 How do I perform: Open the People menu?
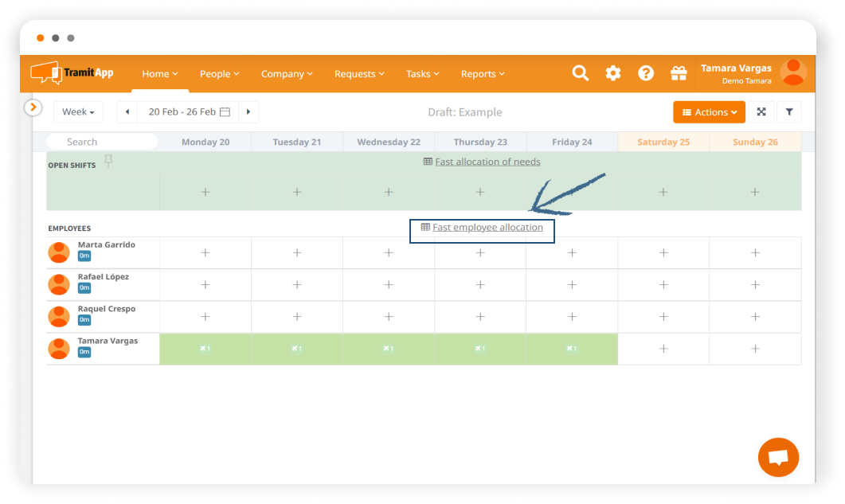tap(219, 74)
